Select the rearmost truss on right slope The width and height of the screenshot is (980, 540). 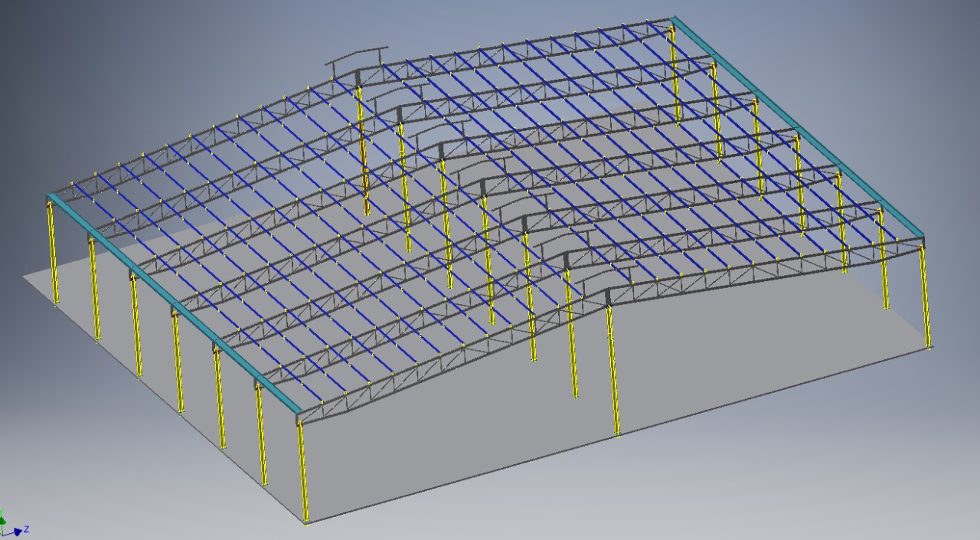521,47
